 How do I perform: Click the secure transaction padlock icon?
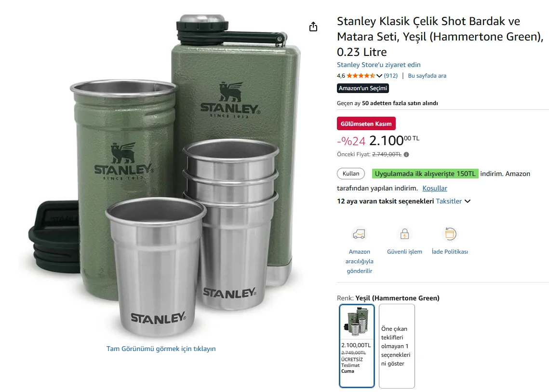[404, 234]
